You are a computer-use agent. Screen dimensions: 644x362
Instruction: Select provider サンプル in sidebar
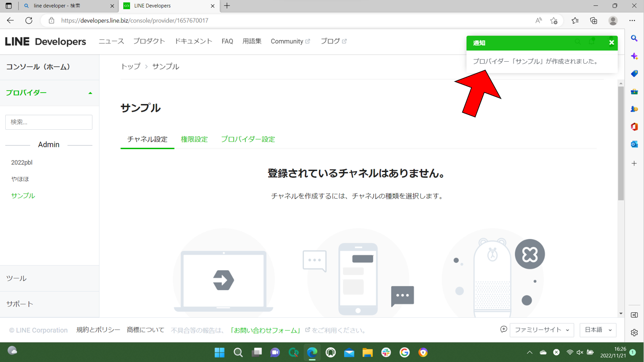point(23,196)
